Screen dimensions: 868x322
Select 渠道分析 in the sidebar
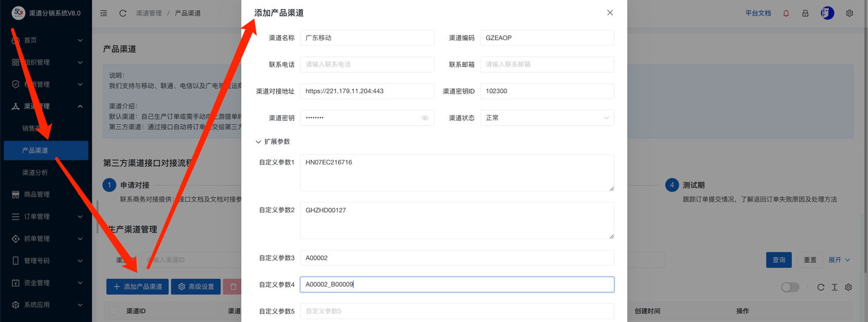tap(35, 172)
